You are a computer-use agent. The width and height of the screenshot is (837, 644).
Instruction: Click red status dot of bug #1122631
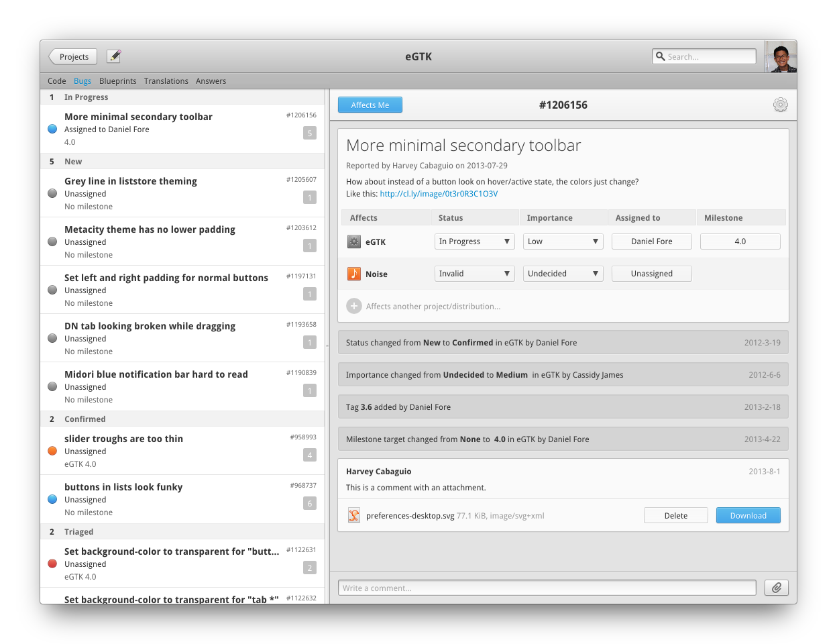[x=52, y=563]
